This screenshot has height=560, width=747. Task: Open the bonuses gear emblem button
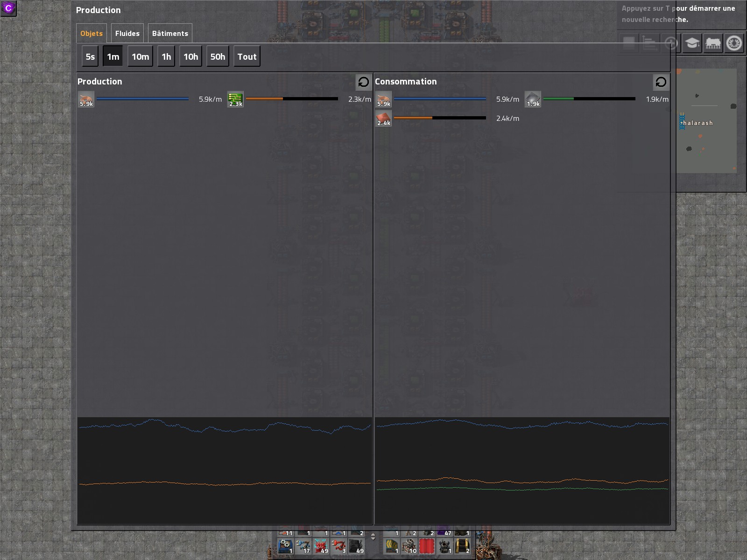[x=734, y=43]
